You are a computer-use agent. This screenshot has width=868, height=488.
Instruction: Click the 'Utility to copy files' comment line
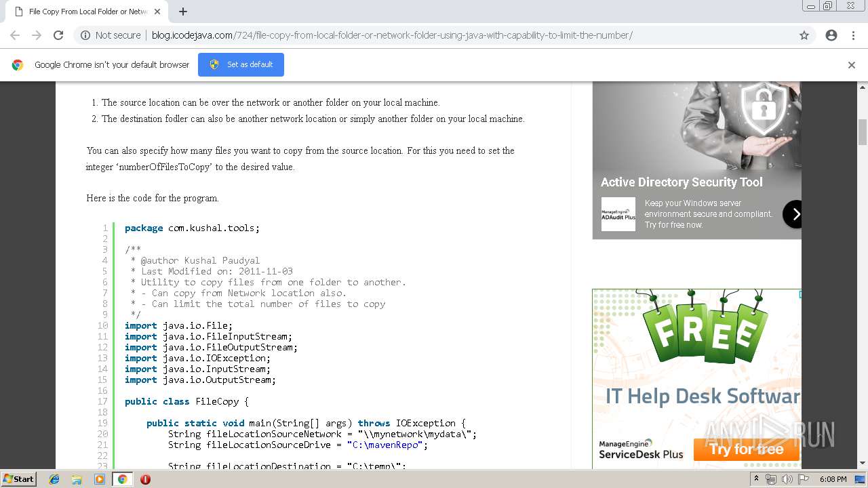point(268,282)
